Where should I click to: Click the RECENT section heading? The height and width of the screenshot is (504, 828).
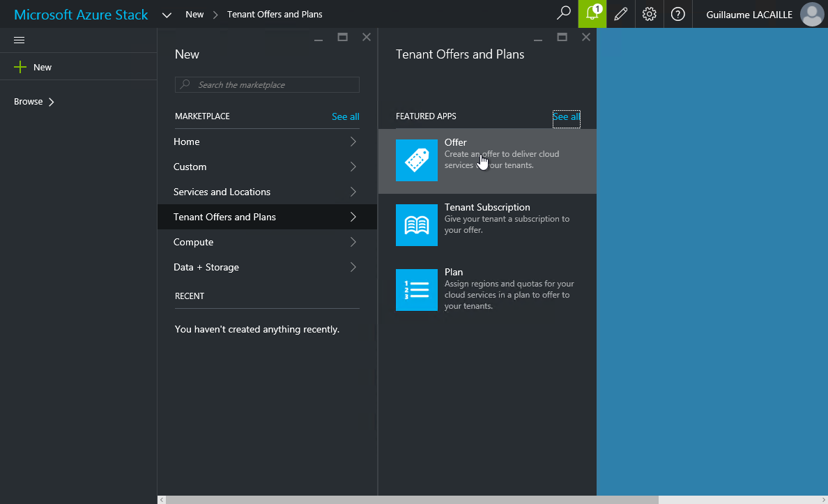pyautogui.click(x=190, y=296)
